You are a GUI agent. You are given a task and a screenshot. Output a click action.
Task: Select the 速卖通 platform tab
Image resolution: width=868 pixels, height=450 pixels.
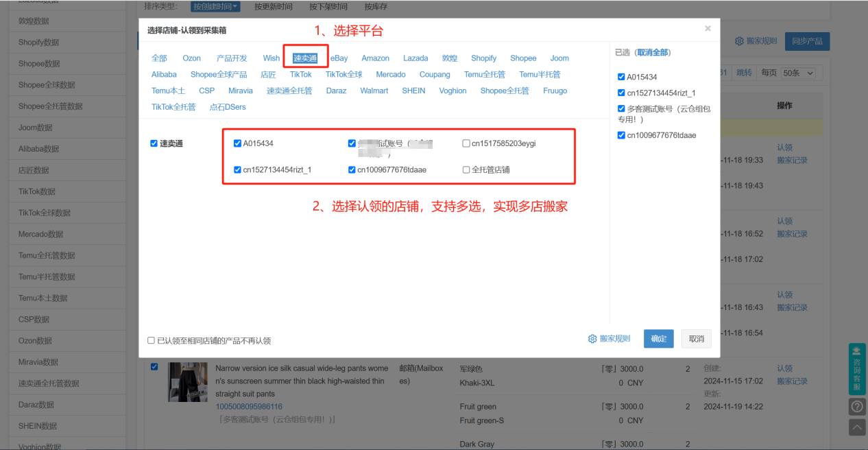coord(305,58)
